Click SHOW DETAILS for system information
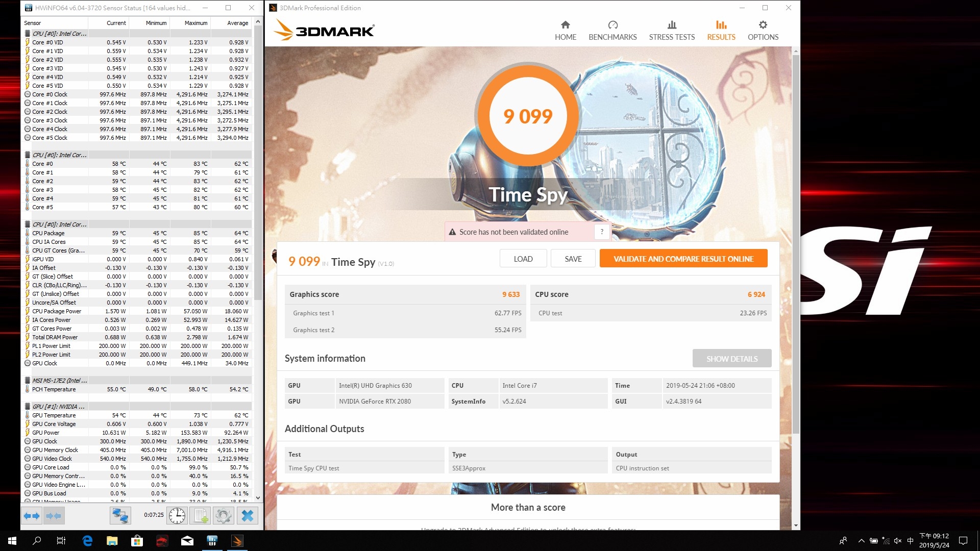980x551 pixels. 732,359
